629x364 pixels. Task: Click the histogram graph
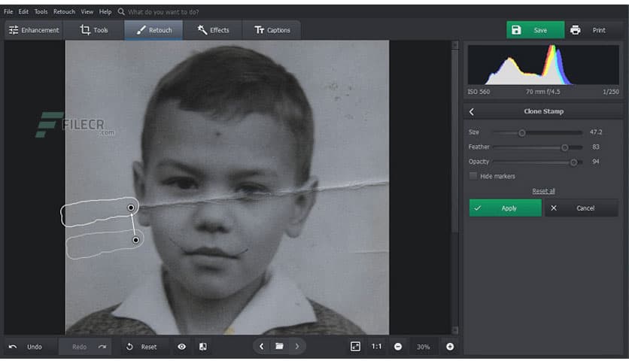(x=543, y=65)
